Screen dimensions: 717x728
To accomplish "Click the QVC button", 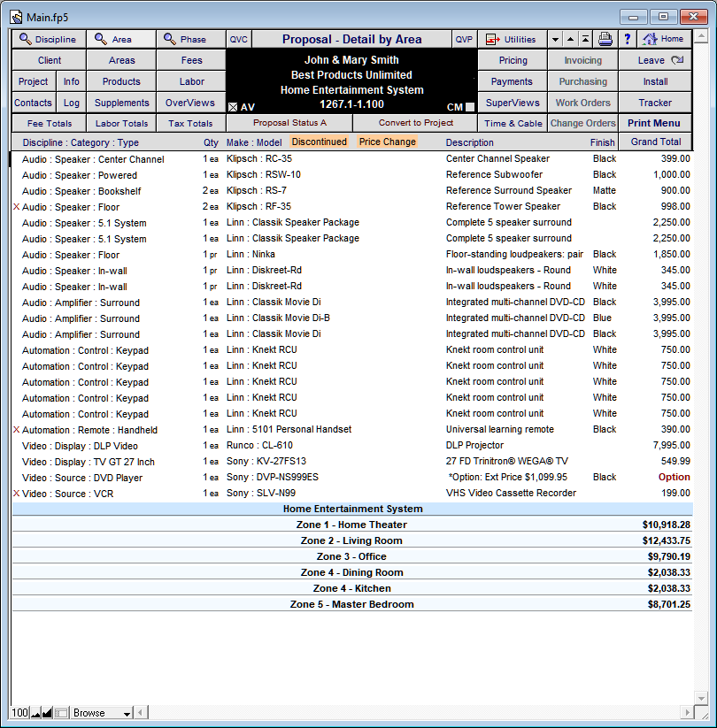I will point(238,40).
